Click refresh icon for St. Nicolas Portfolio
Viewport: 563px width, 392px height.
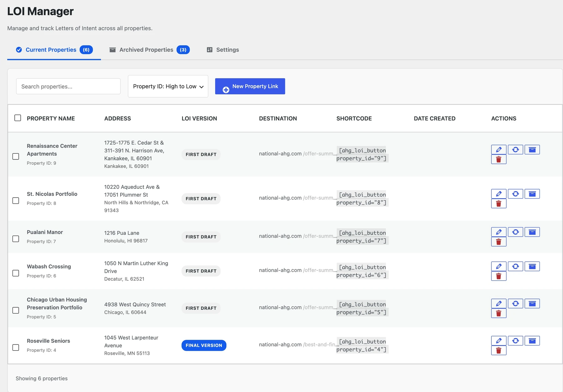pyautogui.click(x=515, y=194)
